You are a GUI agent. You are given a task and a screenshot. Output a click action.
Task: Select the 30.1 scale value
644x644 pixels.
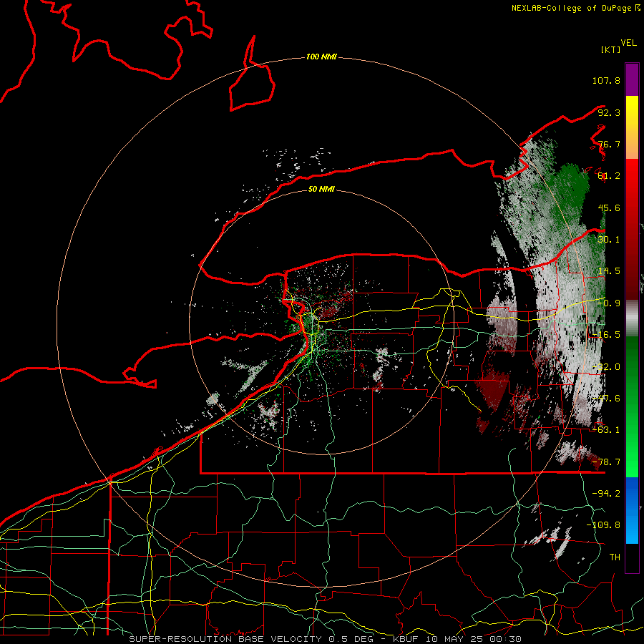pyautogui.click(x=609, y=240)
